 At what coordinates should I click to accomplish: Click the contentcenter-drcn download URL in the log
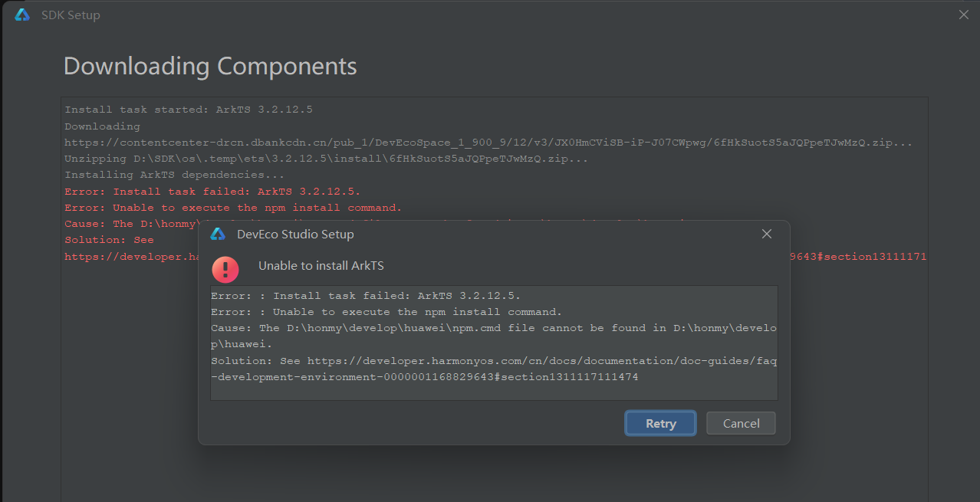[x=488, y=143]
